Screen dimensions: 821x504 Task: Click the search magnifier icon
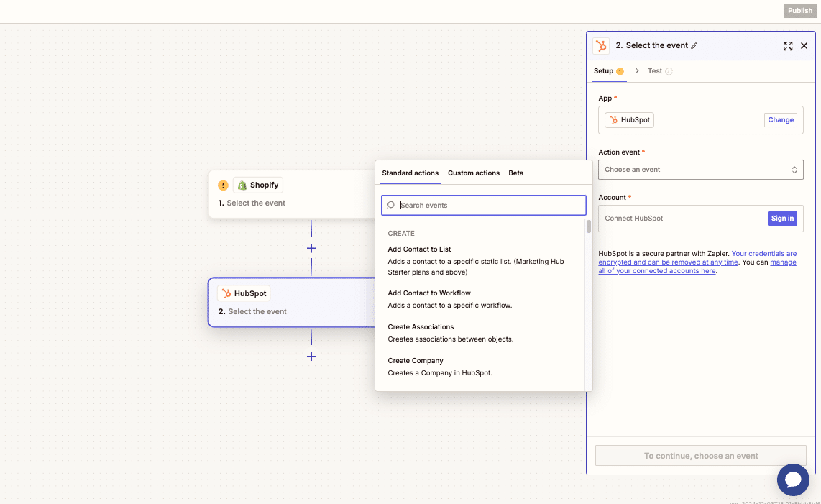point(390,205)
